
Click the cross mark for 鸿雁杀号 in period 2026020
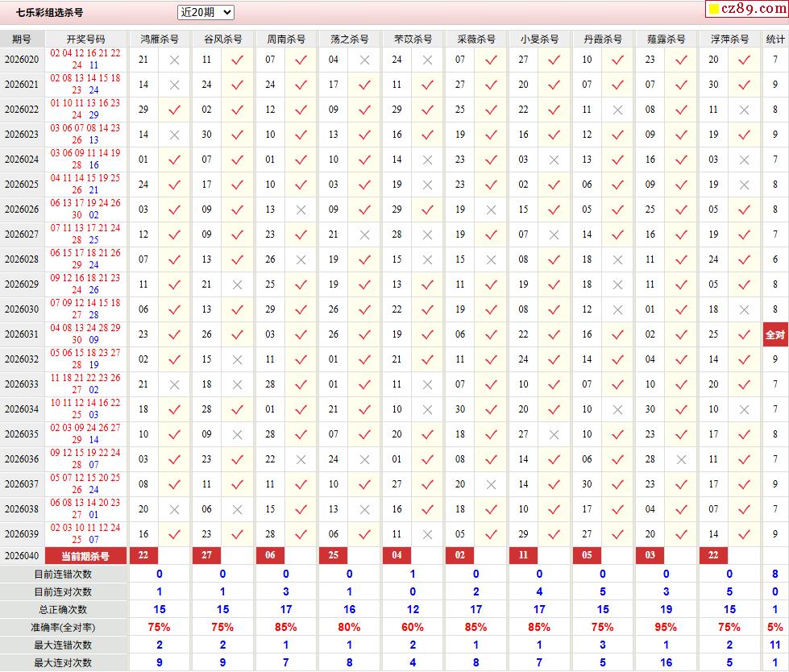coord(174,60)
